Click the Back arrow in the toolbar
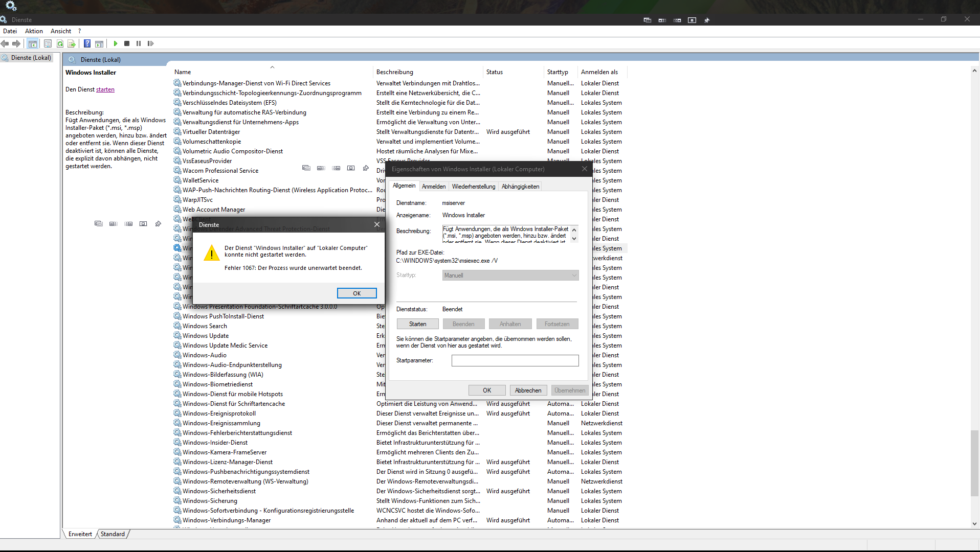This screenshot has width=980, height=552. (5, 43)
